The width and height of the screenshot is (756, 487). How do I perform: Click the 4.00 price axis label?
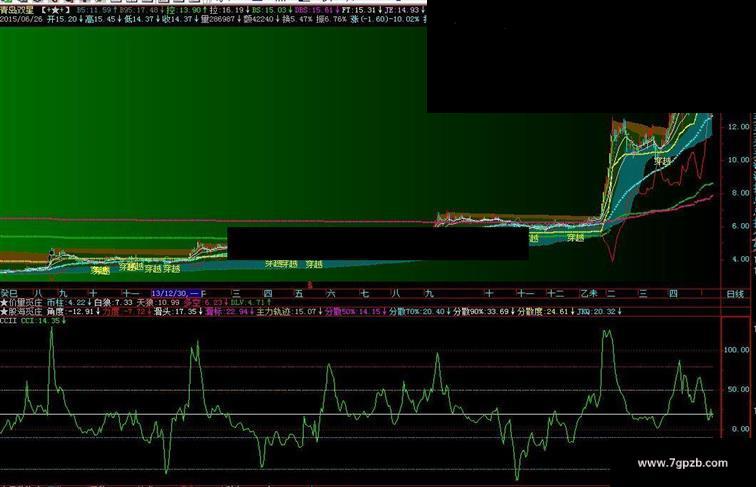point(741,259)
